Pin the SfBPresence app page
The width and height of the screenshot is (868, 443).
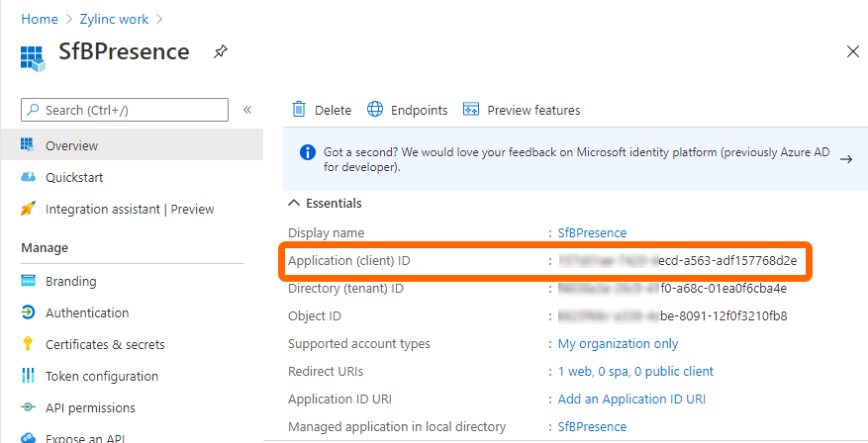point(221,52)
